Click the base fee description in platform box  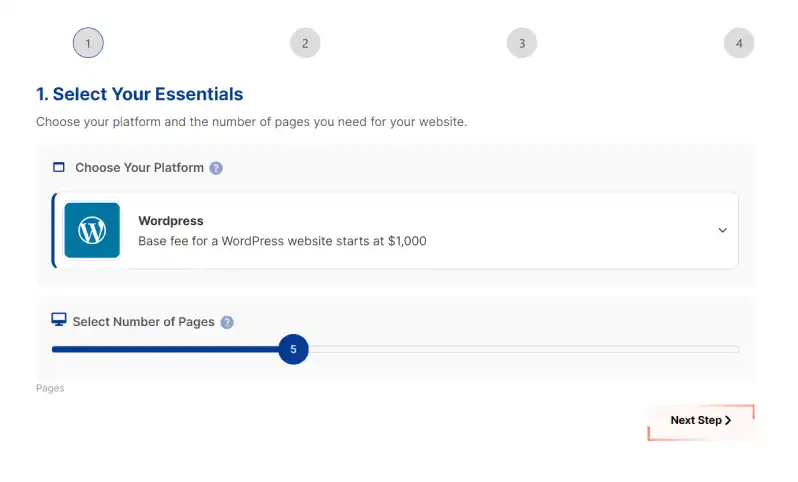(x=282, y=241)
